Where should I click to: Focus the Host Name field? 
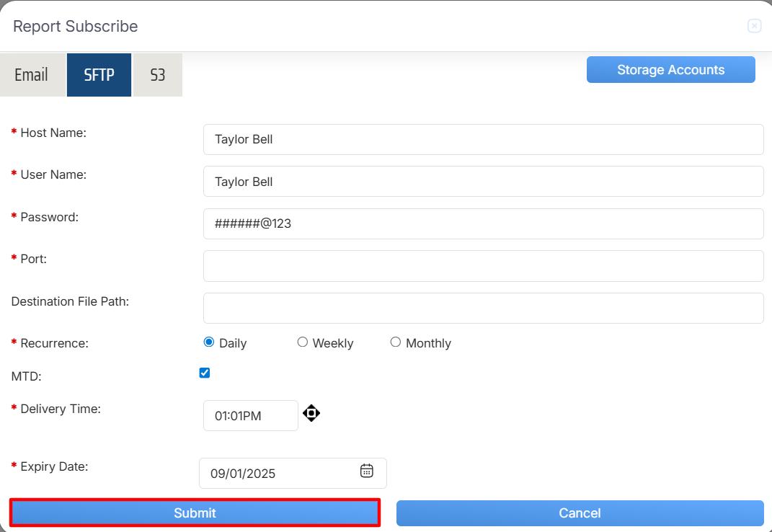point(483,139)
